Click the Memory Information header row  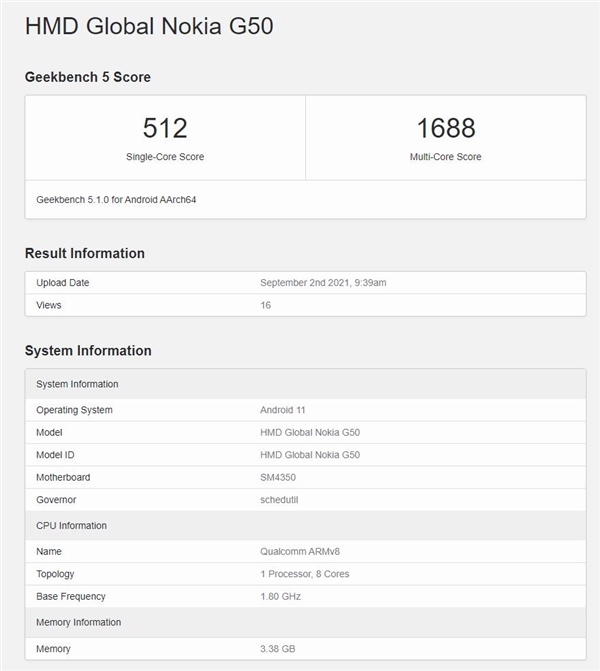point(306,622)
